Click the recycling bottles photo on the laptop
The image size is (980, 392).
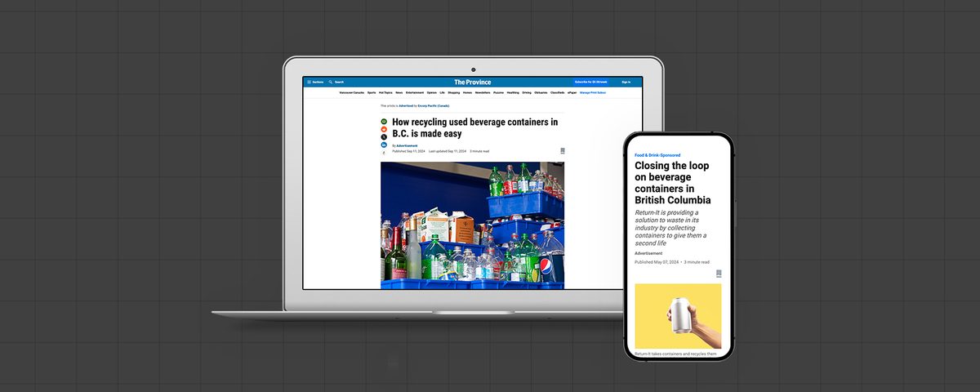pos(472,225)
